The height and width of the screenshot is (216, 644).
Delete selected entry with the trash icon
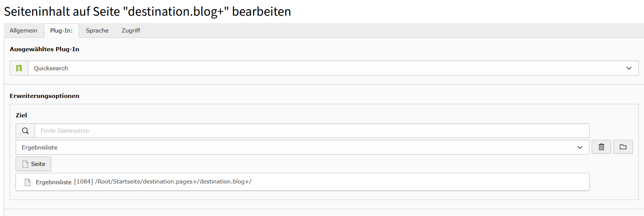pyautogui.click(x=601, y=147)
